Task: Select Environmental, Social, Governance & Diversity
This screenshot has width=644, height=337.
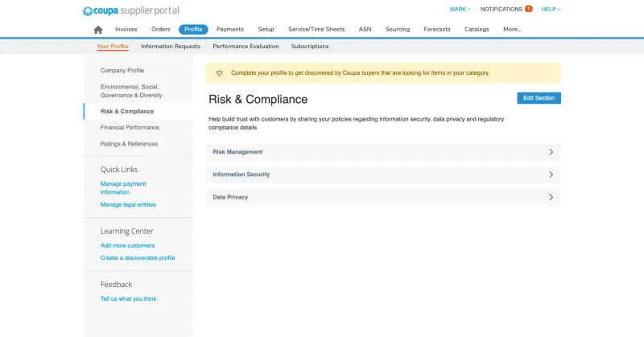Action: coord(131,91)
